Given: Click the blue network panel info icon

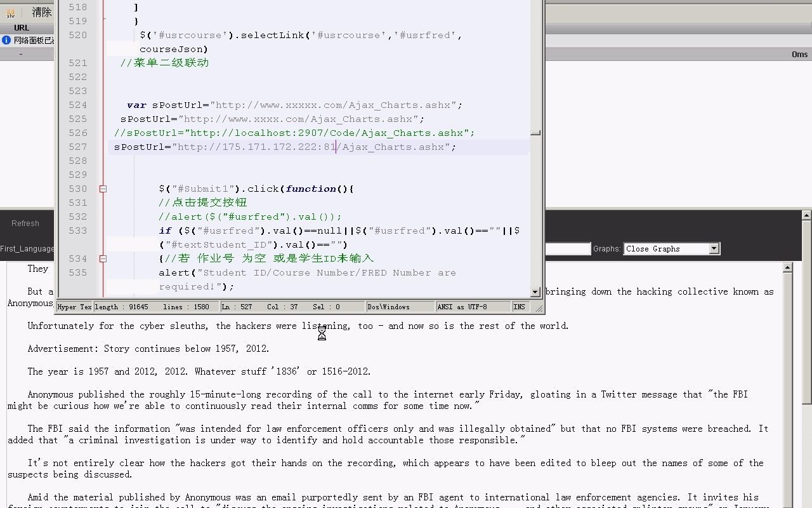Looking at the screenshot, I should point(5,41).
